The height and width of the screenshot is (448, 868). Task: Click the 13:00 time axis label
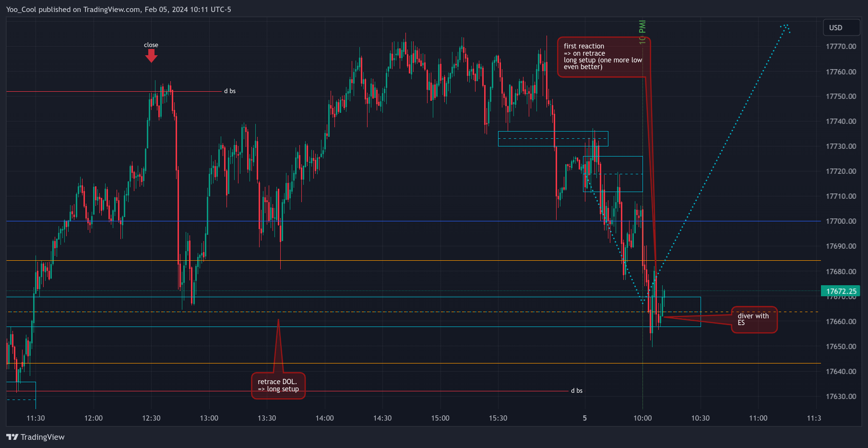click(209, 418)
